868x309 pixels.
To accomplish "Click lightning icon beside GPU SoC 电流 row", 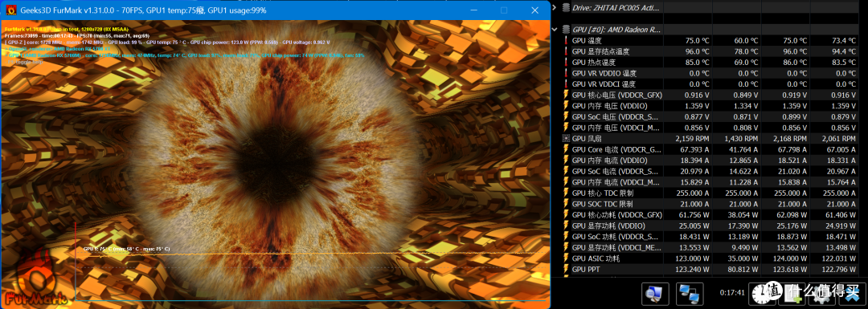I will point(567,172).
